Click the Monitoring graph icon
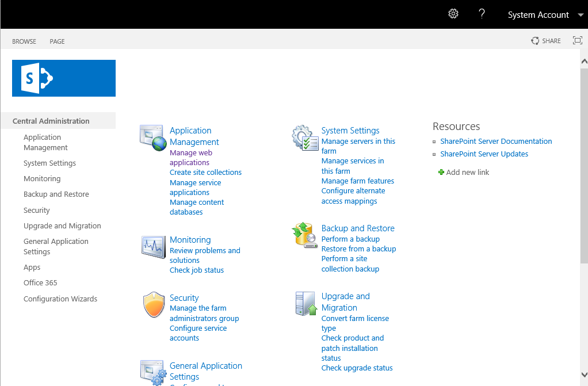 click(x=154, y=247)
